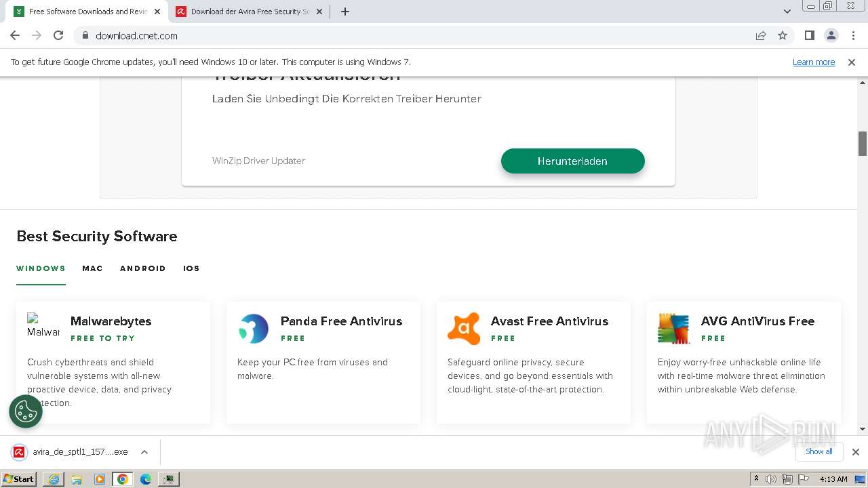Viewport: 868px width, 488px height.
Task: Open the green monitor taskbar app
Action: 169,479
